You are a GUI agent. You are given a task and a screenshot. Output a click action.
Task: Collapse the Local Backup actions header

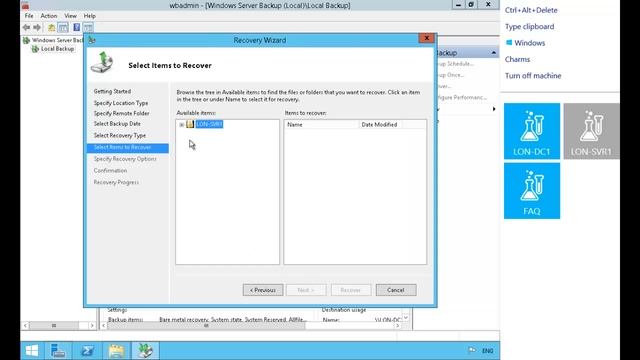coord(493,53)
